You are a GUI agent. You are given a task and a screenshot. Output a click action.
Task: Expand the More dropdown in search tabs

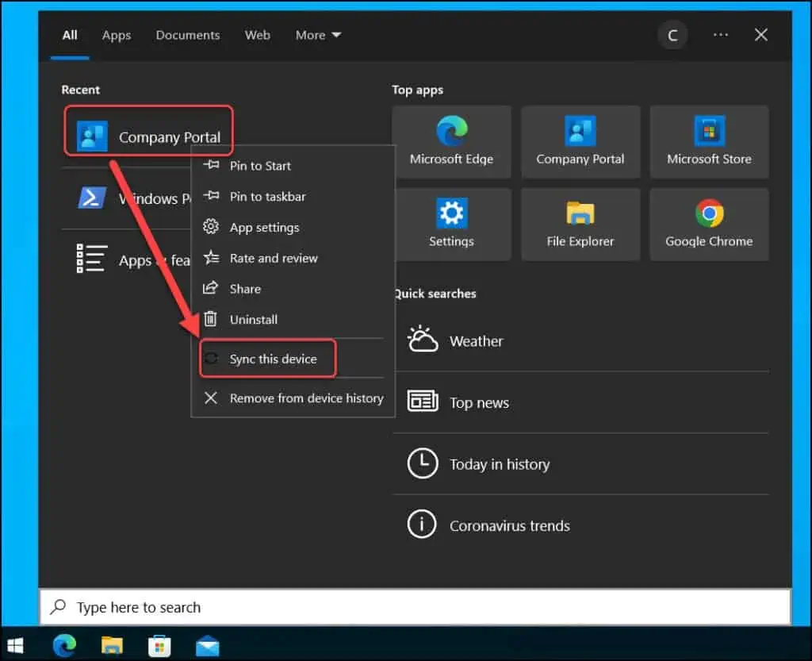coord(318,35)
